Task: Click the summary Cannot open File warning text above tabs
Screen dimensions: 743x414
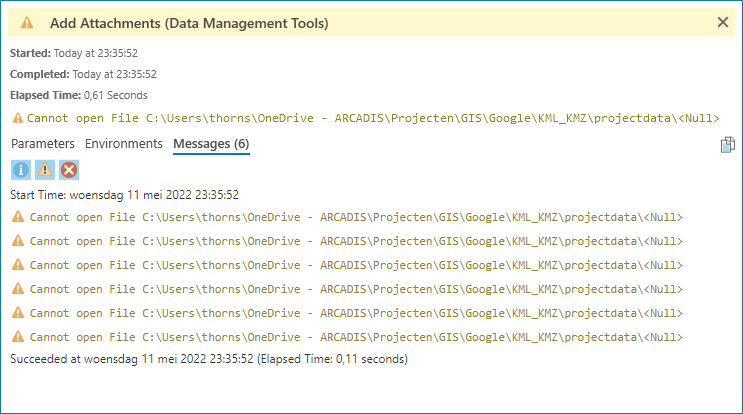Action: [x=373, y=118]
